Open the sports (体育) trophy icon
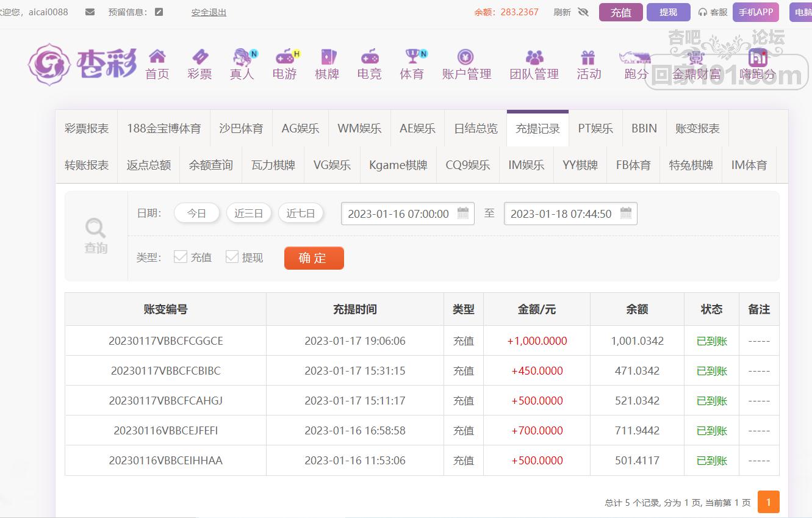Screen dimensions: 812x518 click(412, 57)
